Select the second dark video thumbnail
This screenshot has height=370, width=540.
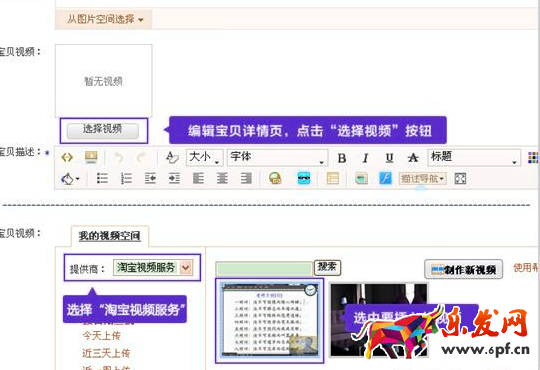click(379, 320)
